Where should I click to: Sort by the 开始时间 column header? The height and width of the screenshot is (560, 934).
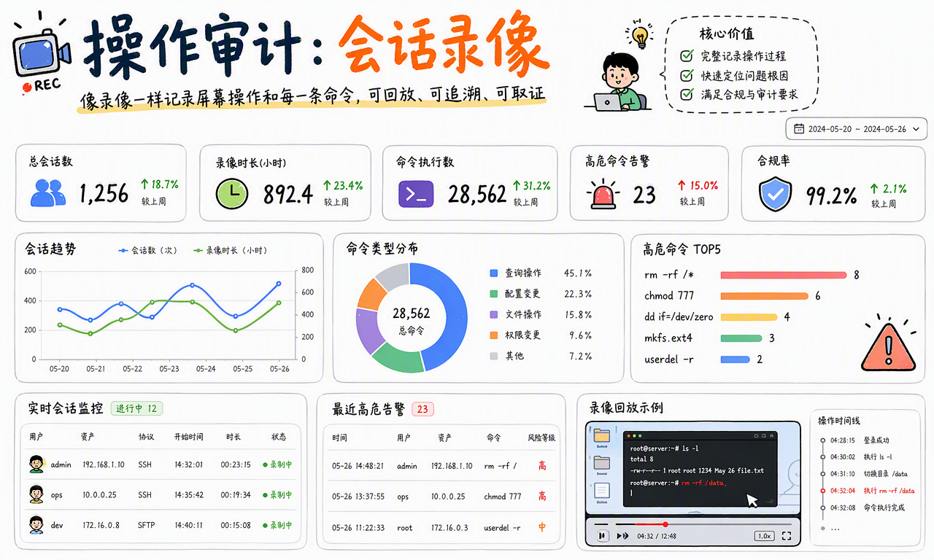point(188,437)
